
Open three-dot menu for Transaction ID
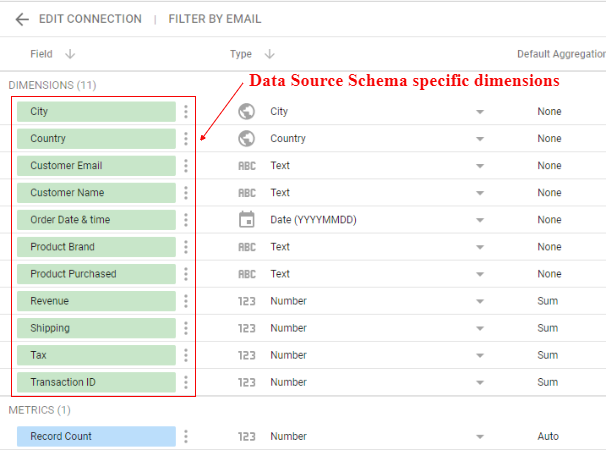[186, 382]
